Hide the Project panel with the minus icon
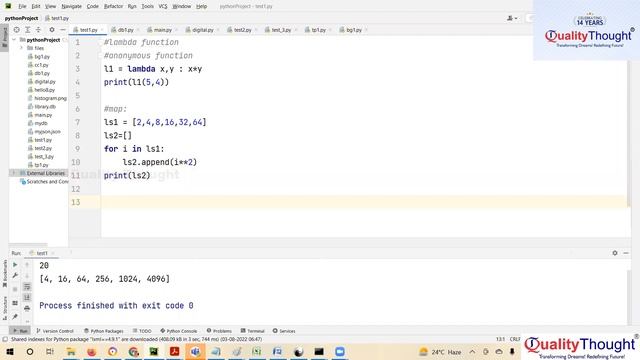The width and height of the screenshot is (640, 360). pos(63,30)
